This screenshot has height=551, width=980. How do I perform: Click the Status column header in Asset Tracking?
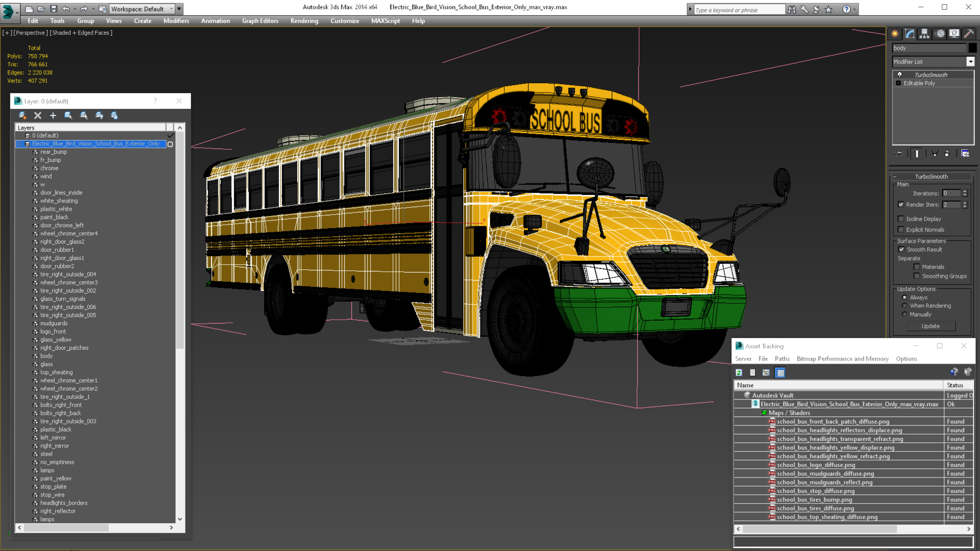pos(958,385)
